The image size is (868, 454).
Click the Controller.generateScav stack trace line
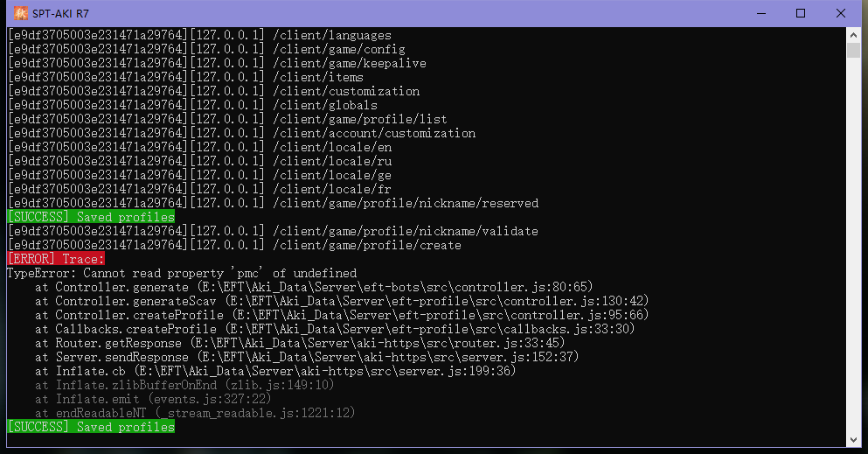coord(342,301)
